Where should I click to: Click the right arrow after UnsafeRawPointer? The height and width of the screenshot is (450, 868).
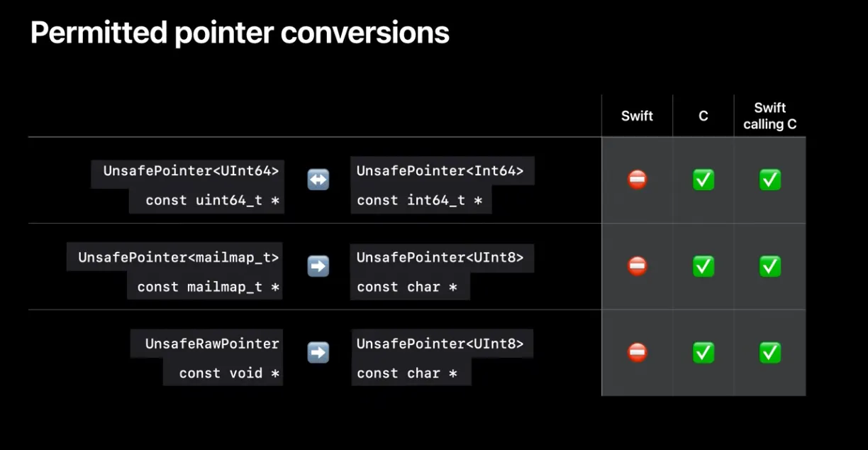pyautogui.click(x=318, y=352)
